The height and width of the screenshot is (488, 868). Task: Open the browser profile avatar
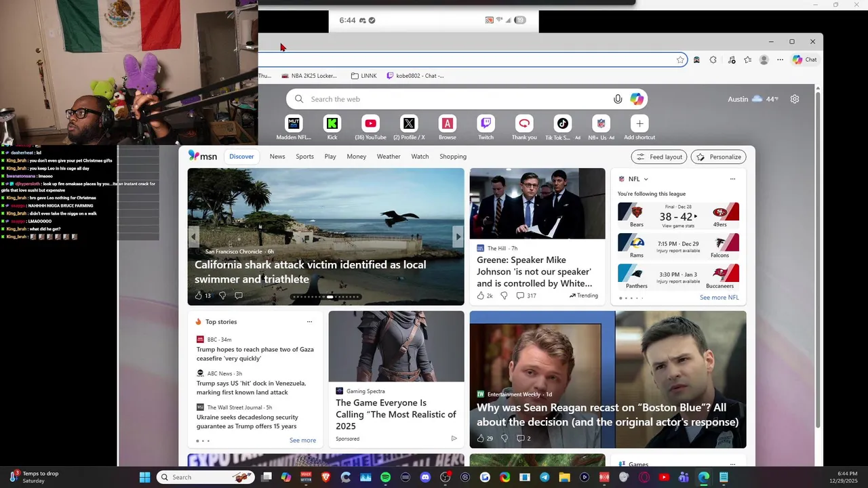pos(764,60)
